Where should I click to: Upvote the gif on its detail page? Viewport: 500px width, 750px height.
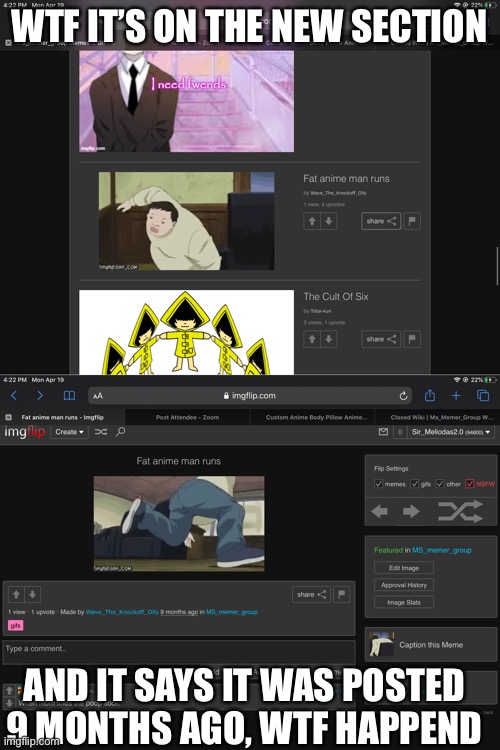[16, 595]
